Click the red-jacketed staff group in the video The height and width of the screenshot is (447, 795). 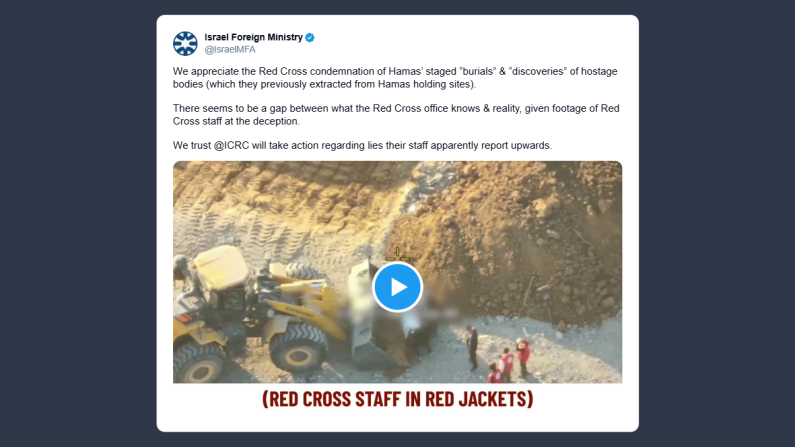[509, 361]
